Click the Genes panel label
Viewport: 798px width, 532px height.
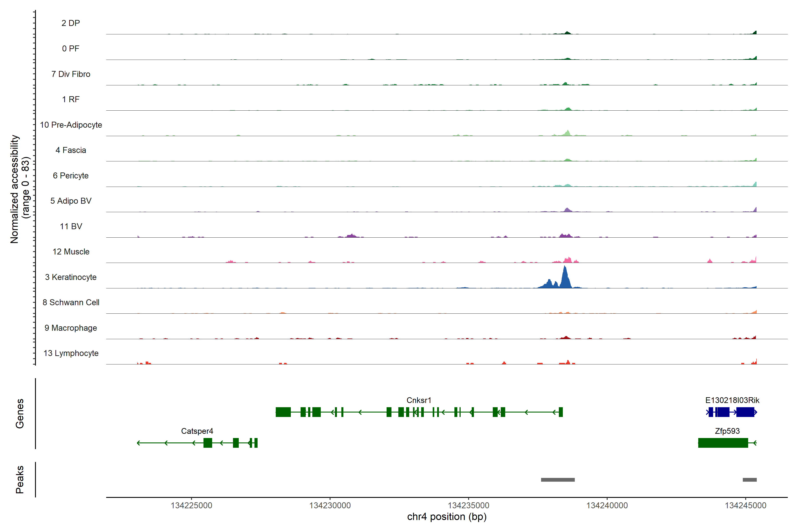coord(20,414)
